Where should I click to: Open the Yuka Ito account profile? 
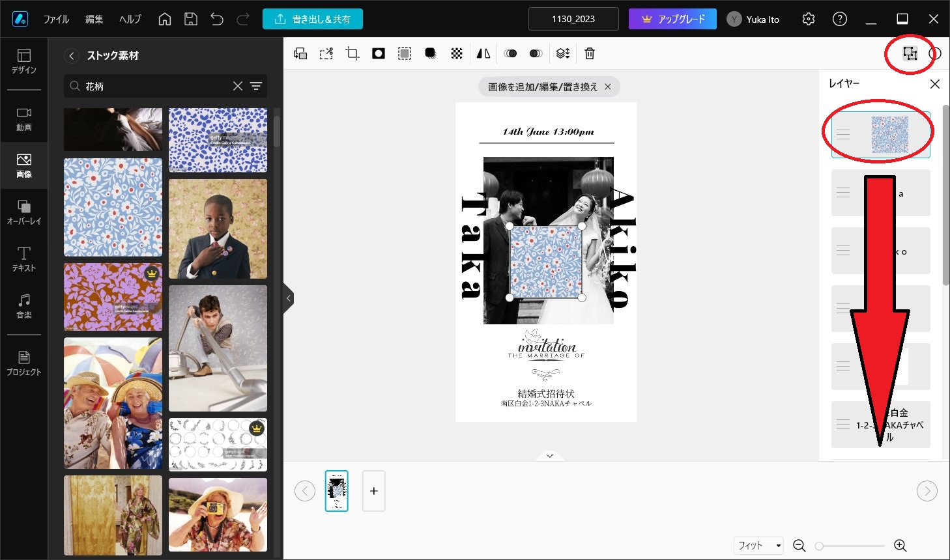coord(753,20)
